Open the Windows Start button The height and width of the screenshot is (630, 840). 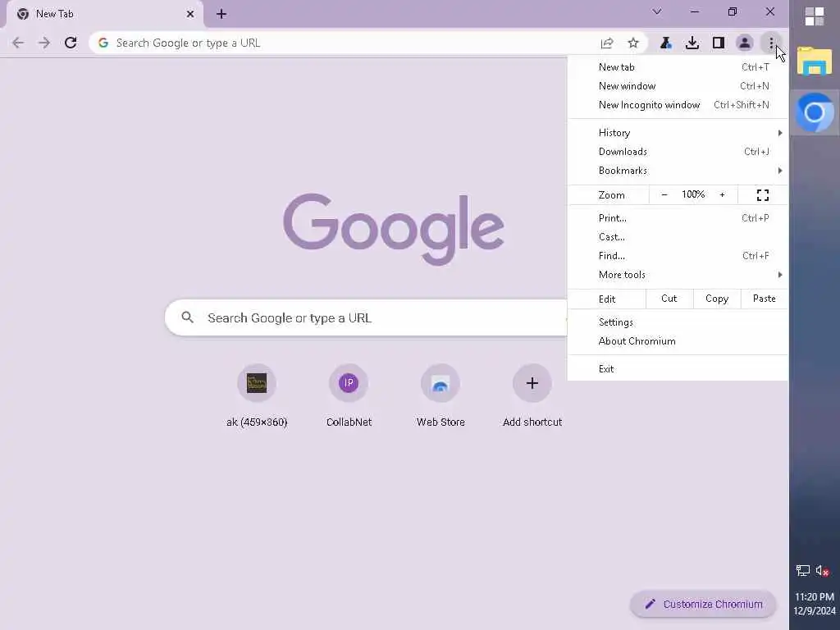pos(815,16)
